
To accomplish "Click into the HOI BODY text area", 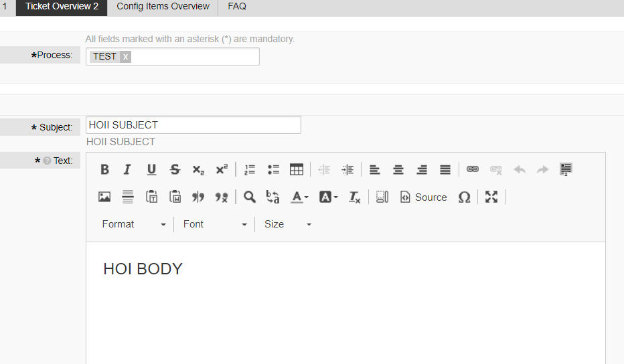I will pos(345,302).
